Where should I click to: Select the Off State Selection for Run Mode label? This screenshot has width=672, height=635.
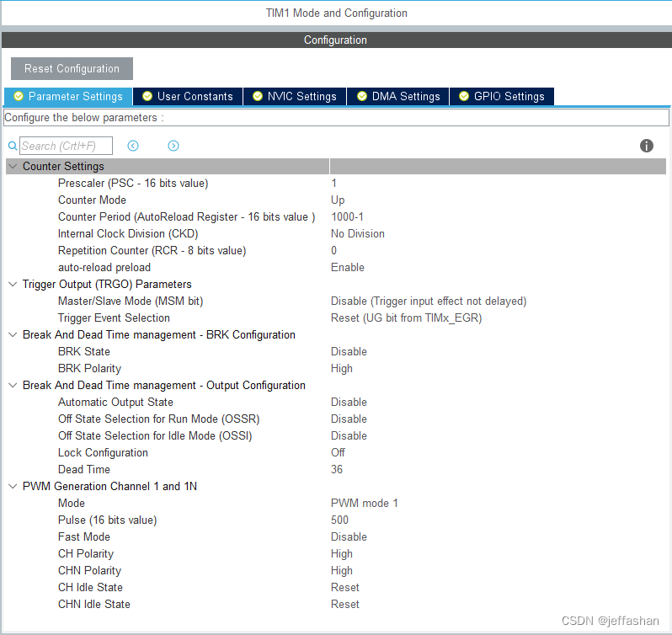(x=159, y=419)
